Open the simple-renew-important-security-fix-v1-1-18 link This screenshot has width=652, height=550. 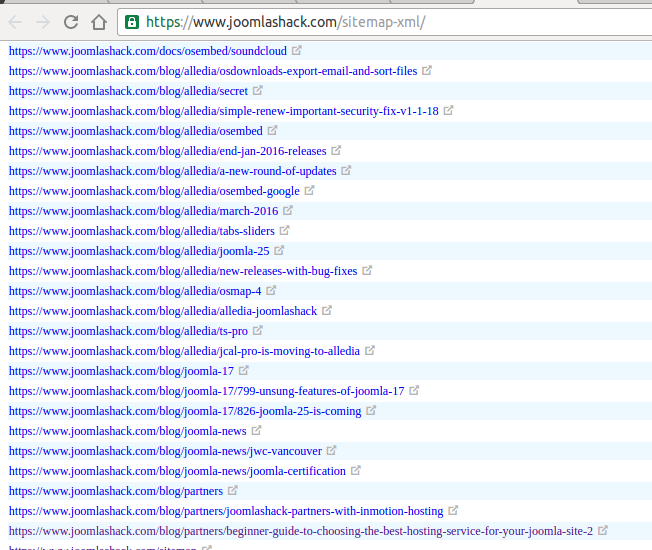224,111
